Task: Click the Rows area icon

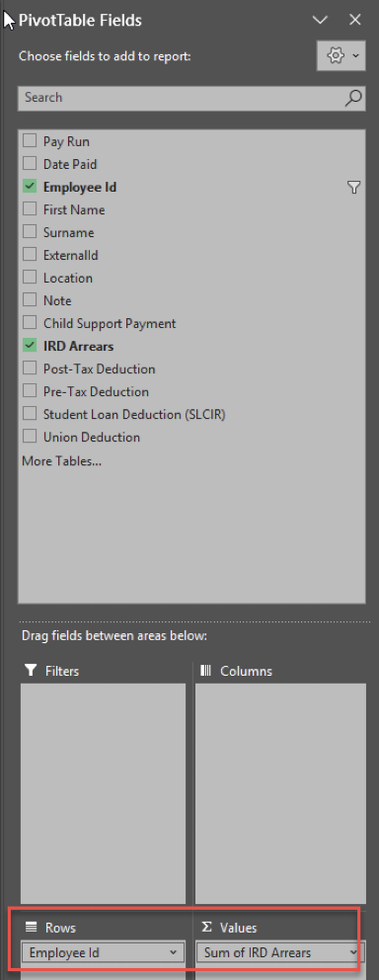Action: (30, 928)
